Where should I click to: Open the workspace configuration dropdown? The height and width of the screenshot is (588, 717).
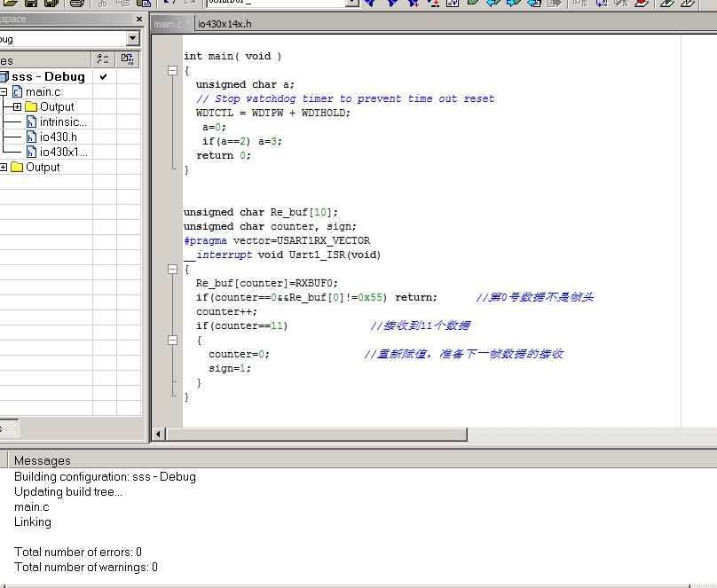[x=132, y=38]
